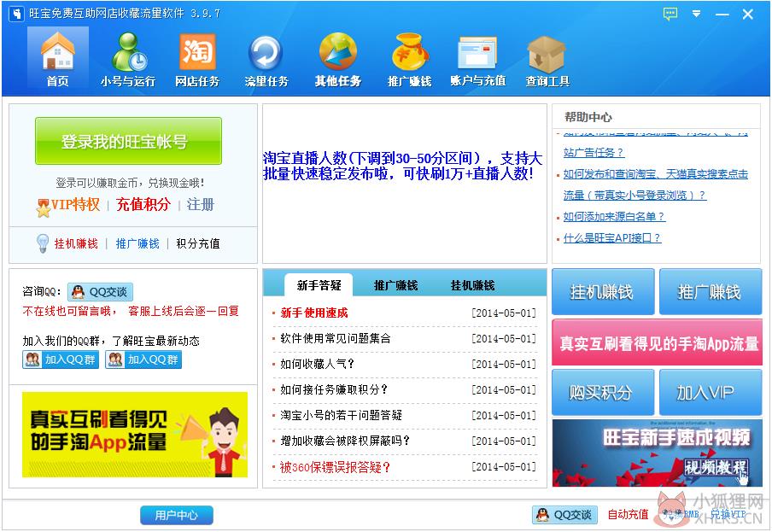
Task: Click the 购买积分 tile
Action: click(603, 392)
